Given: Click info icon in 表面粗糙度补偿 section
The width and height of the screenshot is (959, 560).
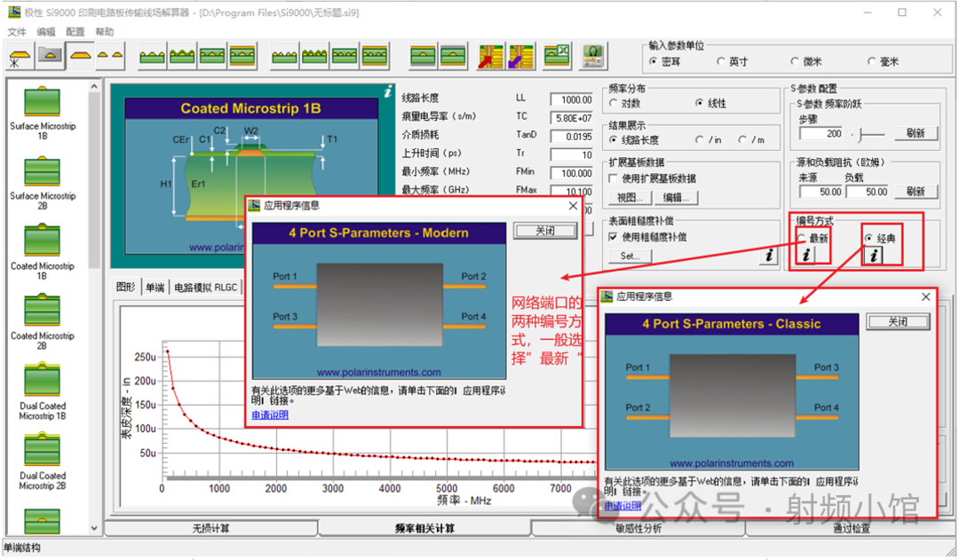Looking at the screenshot, I should 768,256.
